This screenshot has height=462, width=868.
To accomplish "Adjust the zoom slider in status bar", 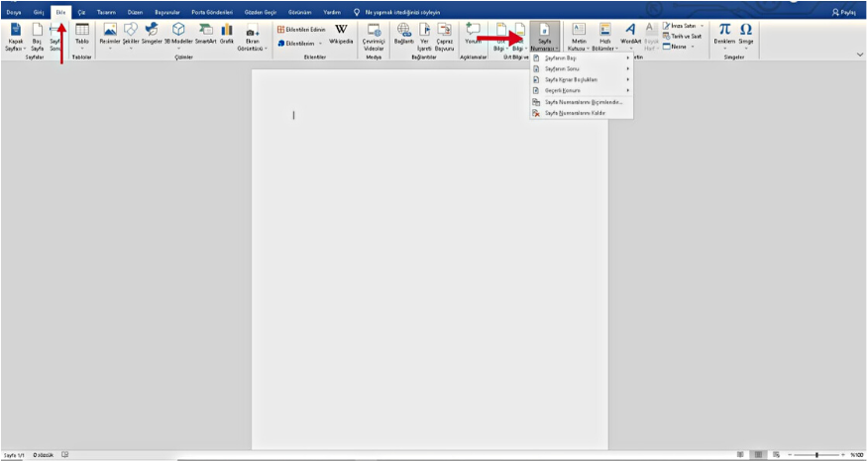I will (x=815, y=455).
